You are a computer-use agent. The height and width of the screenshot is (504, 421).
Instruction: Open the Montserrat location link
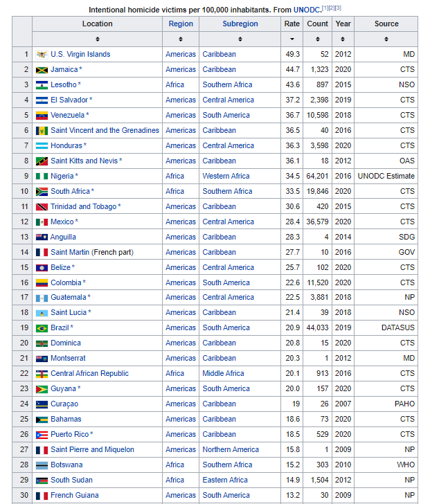click(x=68, y=358)
